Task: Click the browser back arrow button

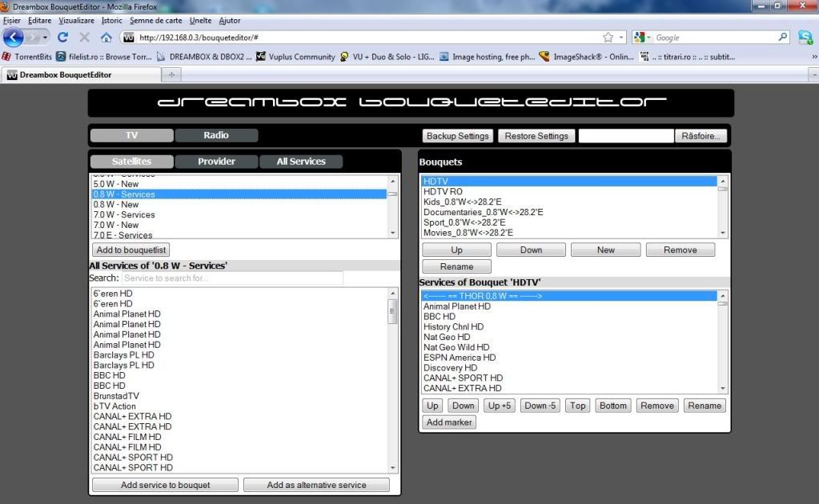Action: [14, 37]
